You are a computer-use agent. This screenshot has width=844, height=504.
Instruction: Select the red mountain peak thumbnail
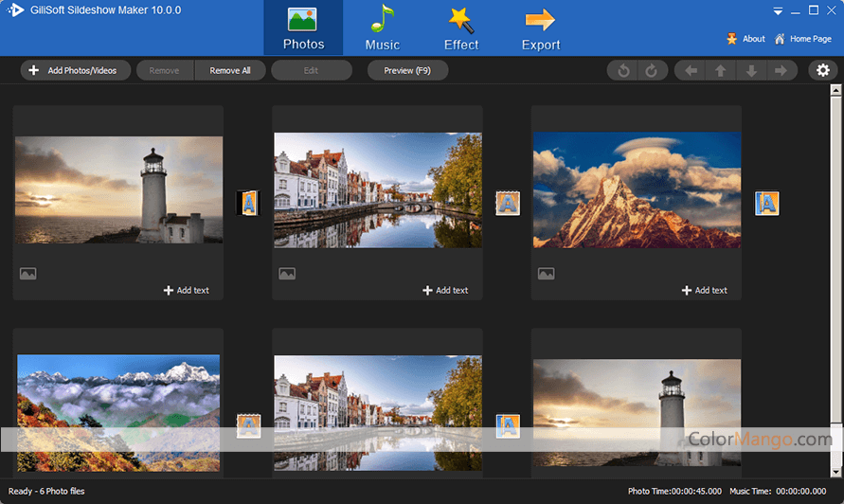click(x=636, y=189)
